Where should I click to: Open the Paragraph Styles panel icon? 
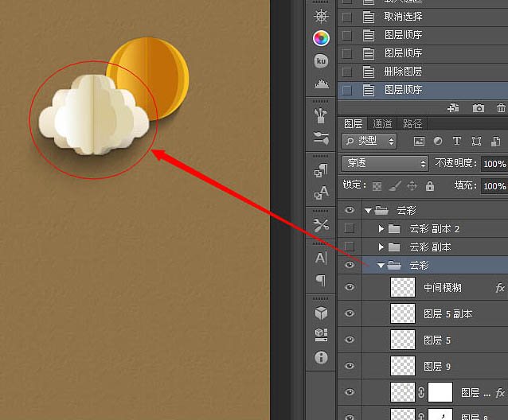pos(321,170)
